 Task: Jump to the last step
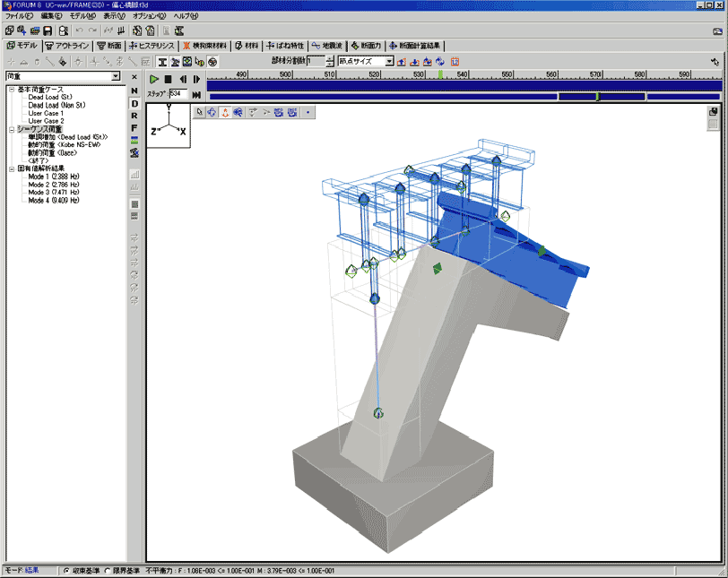tap(196, 93)
